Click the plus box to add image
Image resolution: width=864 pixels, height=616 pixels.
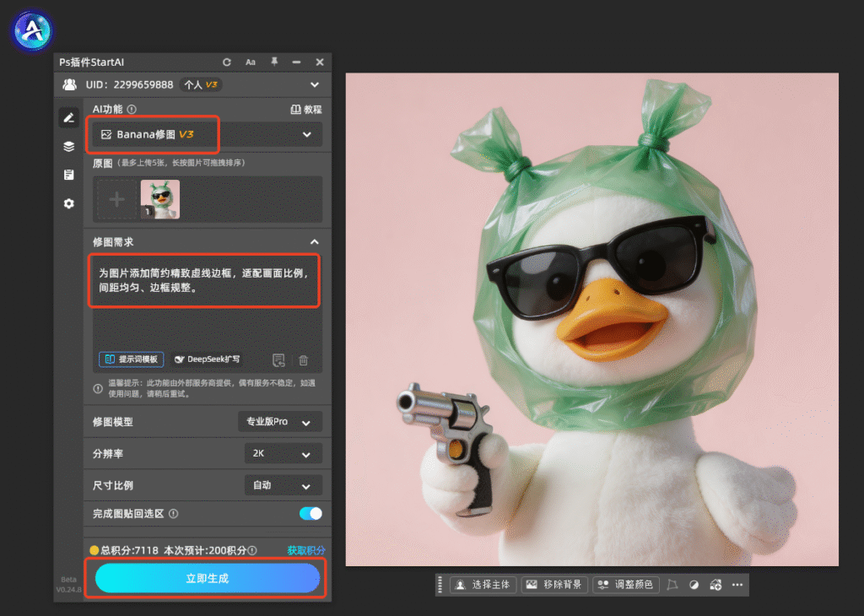116,199
